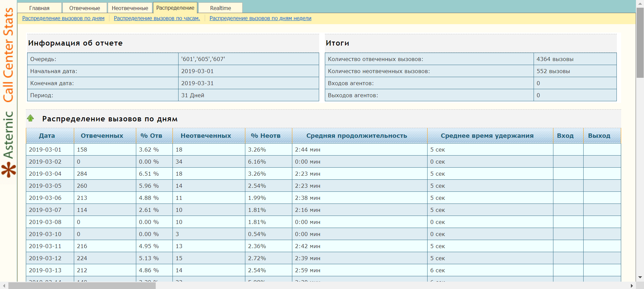Click the scrollbar up arrow

coord(640,3)
